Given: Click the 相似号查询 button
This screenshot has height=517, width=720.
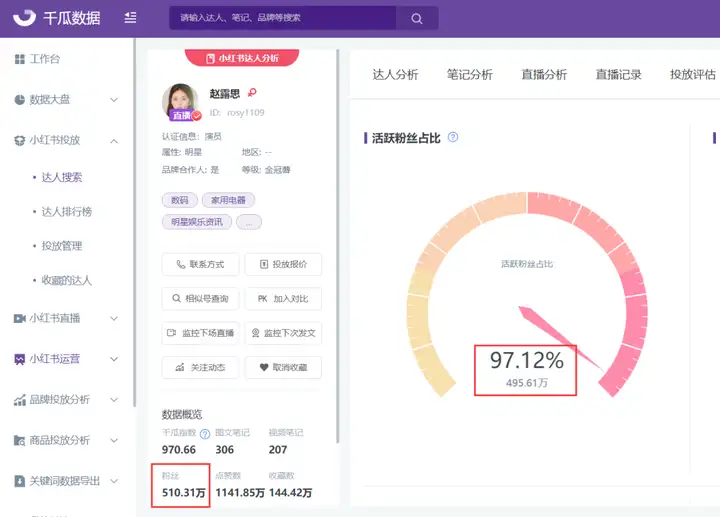Looking at the screenshot, I should 200,299.
